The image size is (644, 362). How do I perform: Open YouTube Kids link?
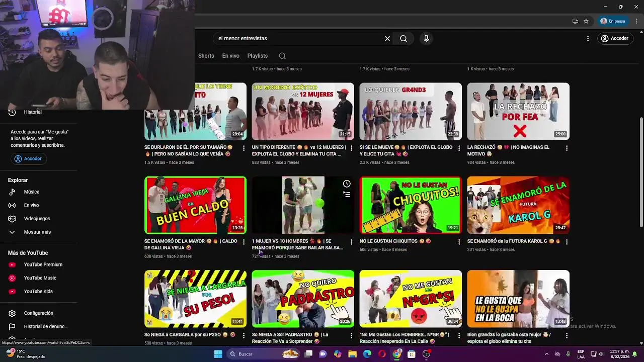point(38,291)
